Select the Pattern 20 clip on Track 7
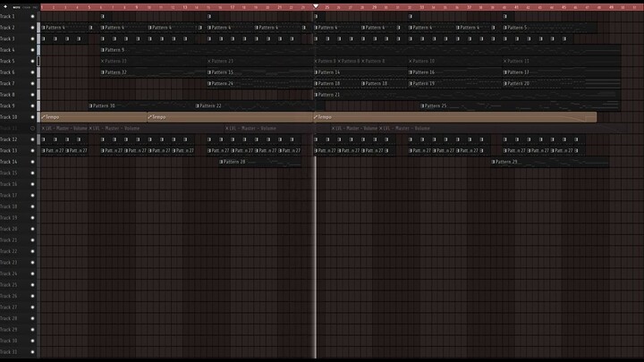 click(x=562, y=83)
